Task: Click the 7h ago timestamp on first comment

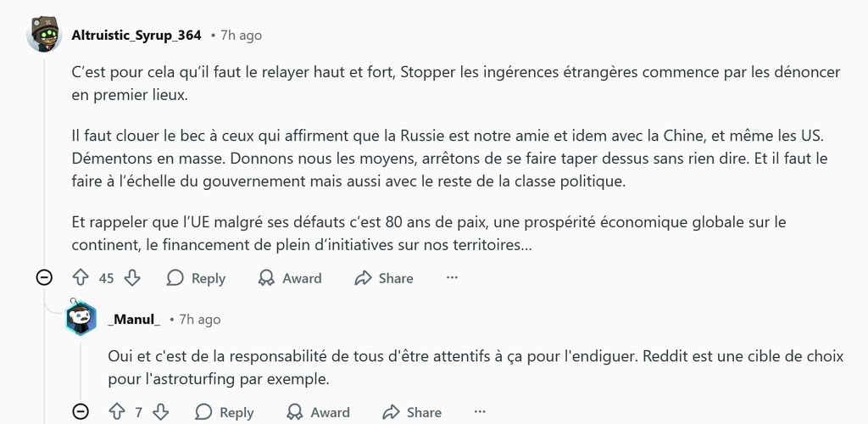Action: (x=241, y=36)
